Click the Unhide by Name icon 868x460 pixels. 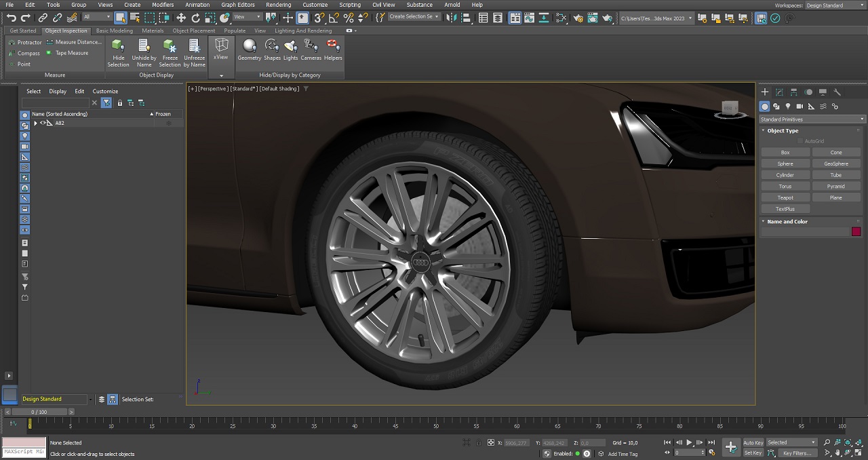click(144, 46)
